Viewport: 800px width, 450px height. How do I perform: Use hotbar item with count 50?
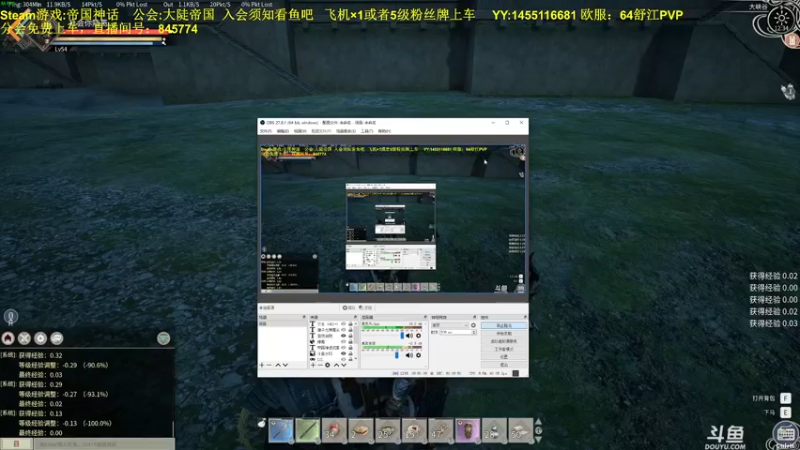click(520, 430)
